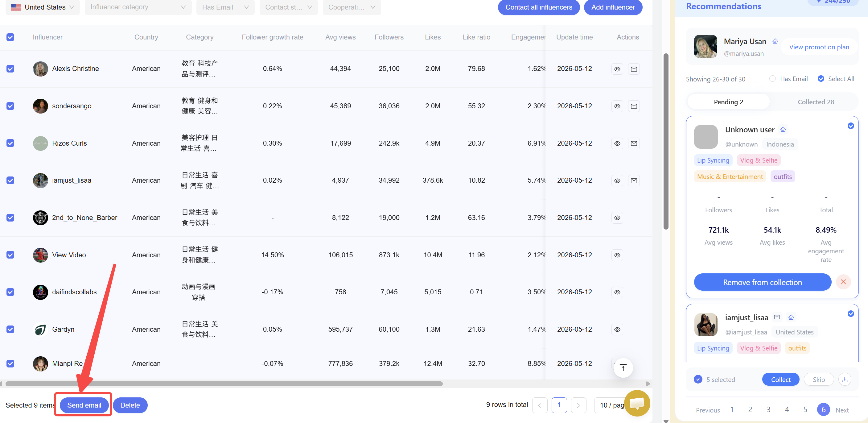Go to recommendations page 1

tap(732, 409)
